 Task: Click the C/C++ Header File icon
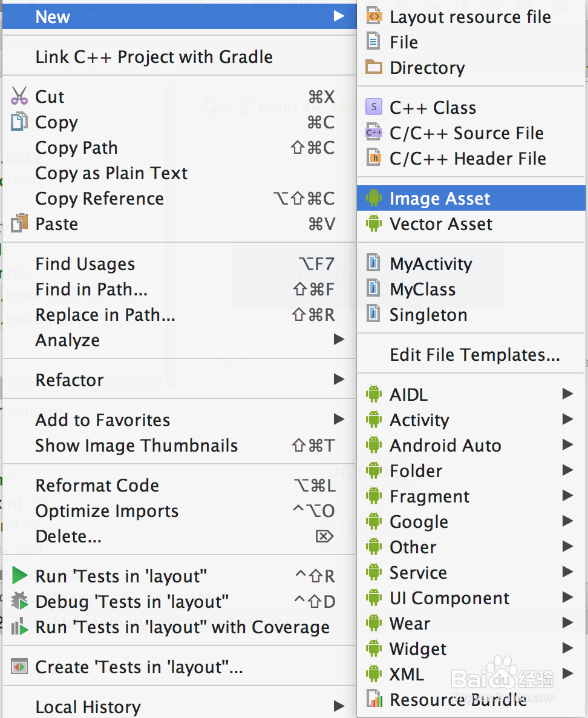[374, 157]
